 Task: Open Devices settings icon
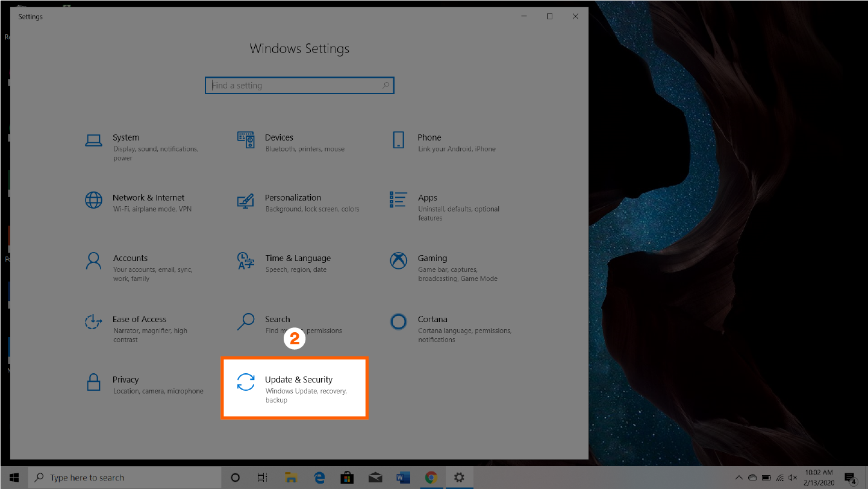pos(246,140)
